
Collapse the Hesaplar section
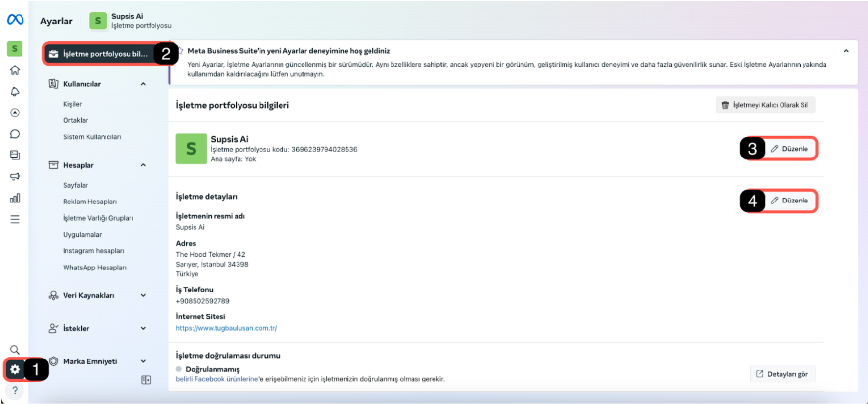coord(143,165)
